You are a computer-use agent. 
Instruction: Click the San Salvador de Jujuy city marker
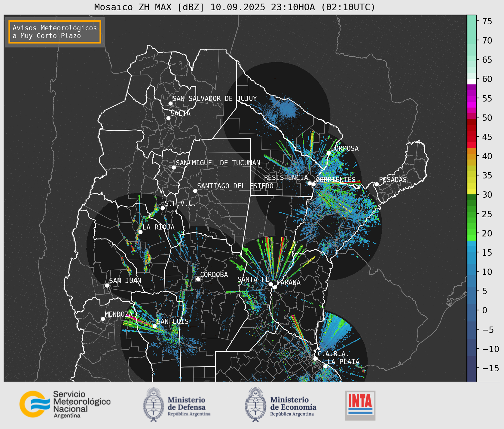click(170, 103)
